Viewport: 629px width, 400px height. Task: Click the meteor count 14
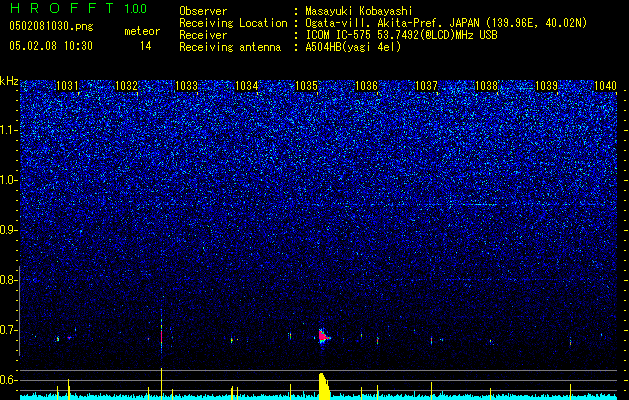tap(146, 46)
